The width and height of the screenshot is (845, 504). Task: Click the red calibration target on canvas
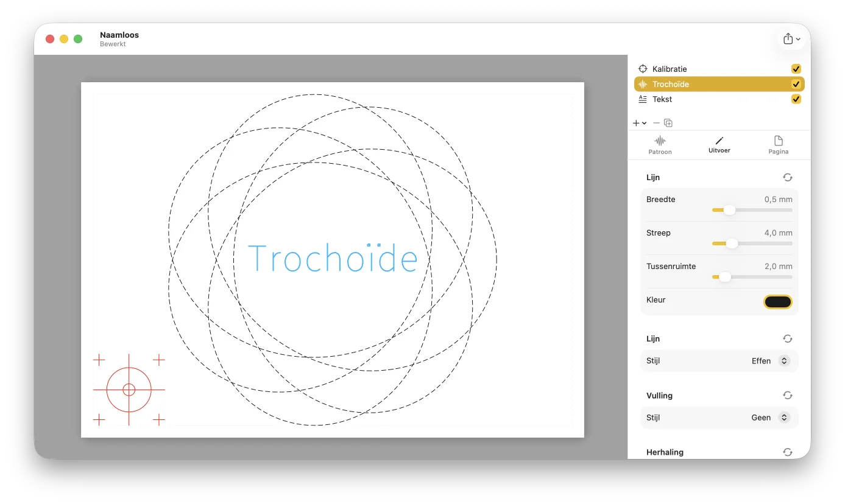(129, 390)
